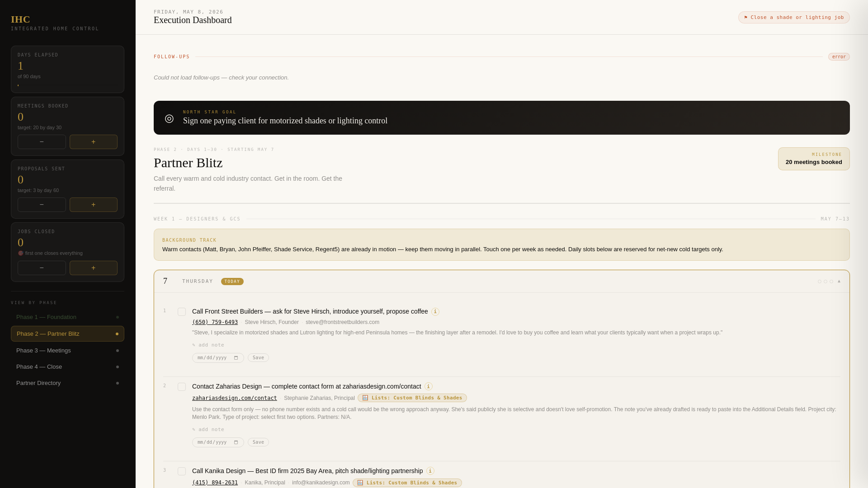Collapse the Thursday day card arrow
The height and width of the screenshot is (488, 868).
(839, 281)
